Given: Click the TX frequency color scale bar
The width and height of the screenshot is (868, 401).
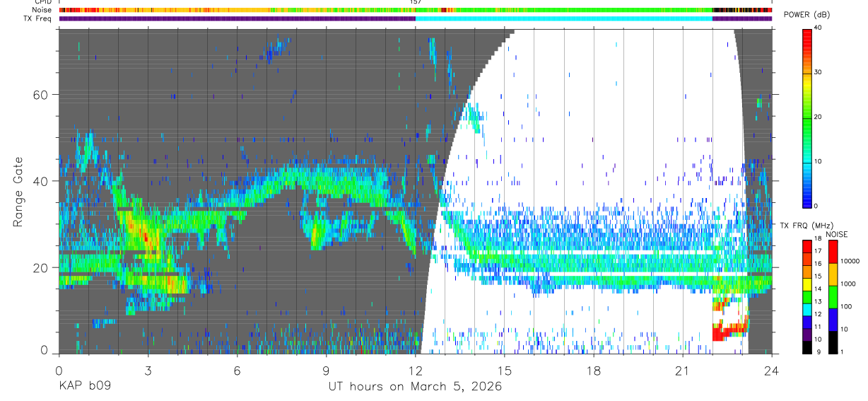Looking at the screenshot, I should 807,296.
